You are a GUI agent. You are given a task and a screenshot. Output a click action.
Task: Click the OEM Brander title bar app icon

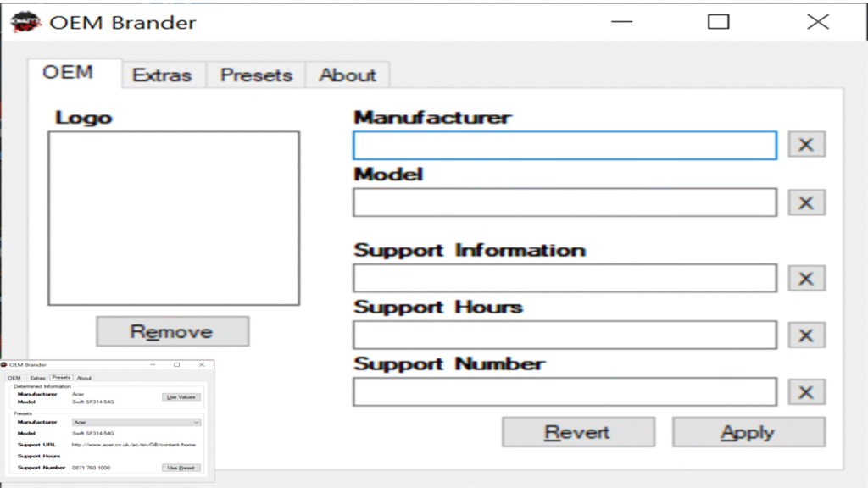coord(24,22)
